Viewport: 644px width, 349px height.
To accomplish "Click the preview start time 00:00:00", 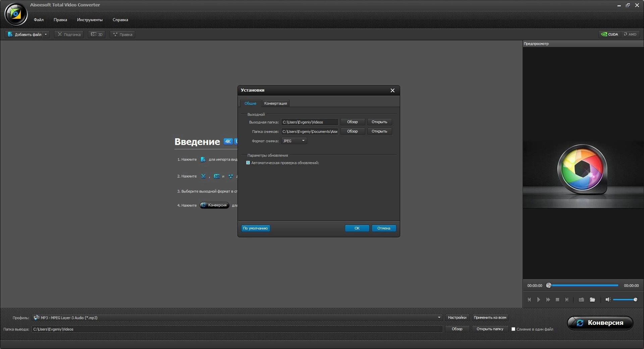I will pyautogui.click(x=535, y=286).
